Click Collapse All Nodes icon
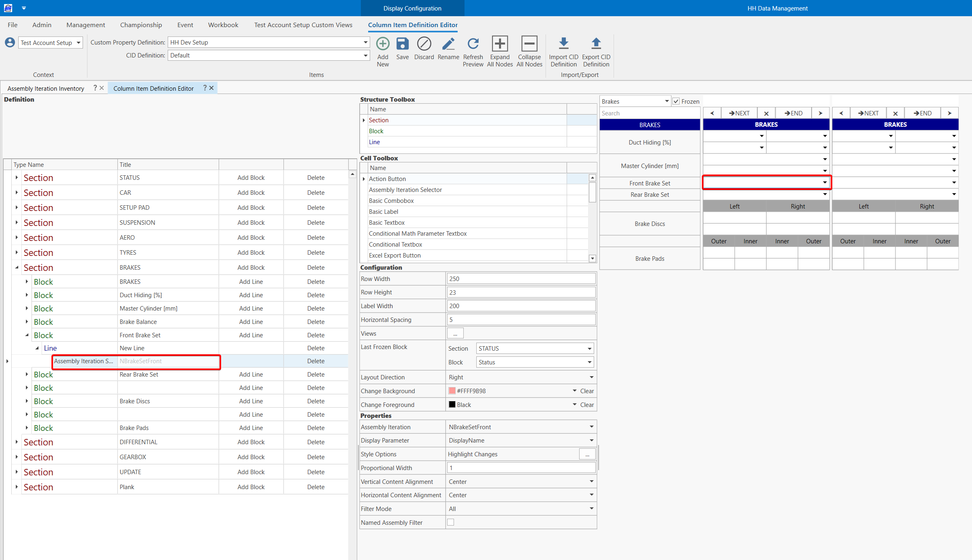Image resolution: width=972 pixels, height=560 pixels. coord(529,44)
